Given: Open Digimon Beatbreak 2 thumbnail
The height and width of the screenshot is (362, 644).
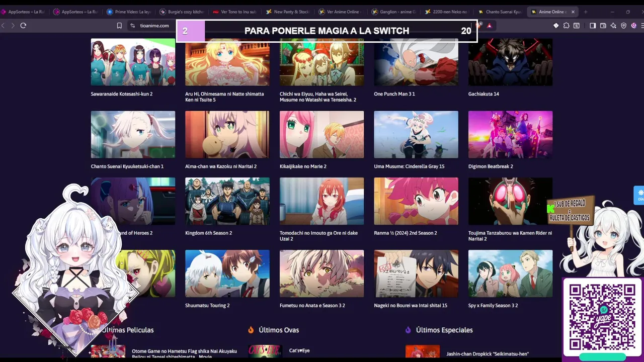Looking at the screenshot, I should (x=510, y=134).
